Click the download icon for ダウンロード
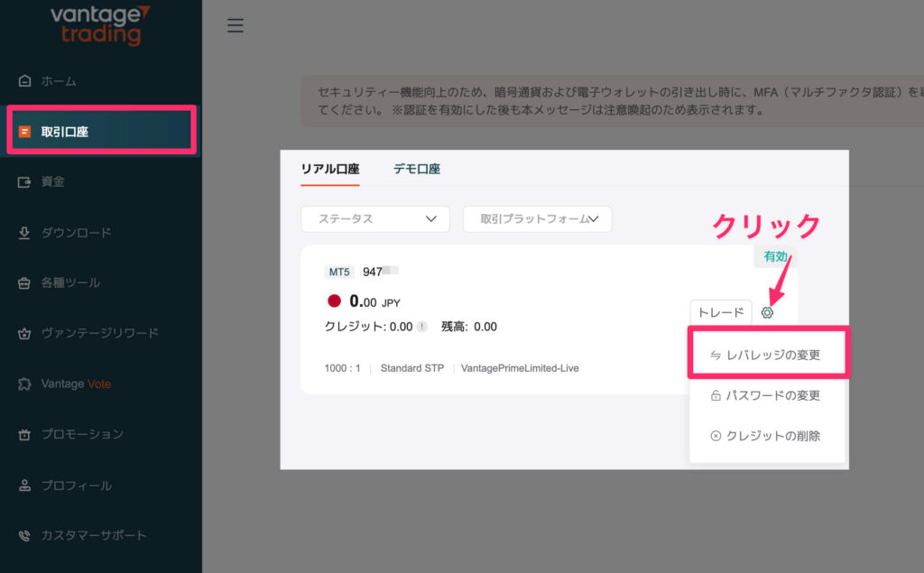924x573 pixels. click(x=24, y=233)
